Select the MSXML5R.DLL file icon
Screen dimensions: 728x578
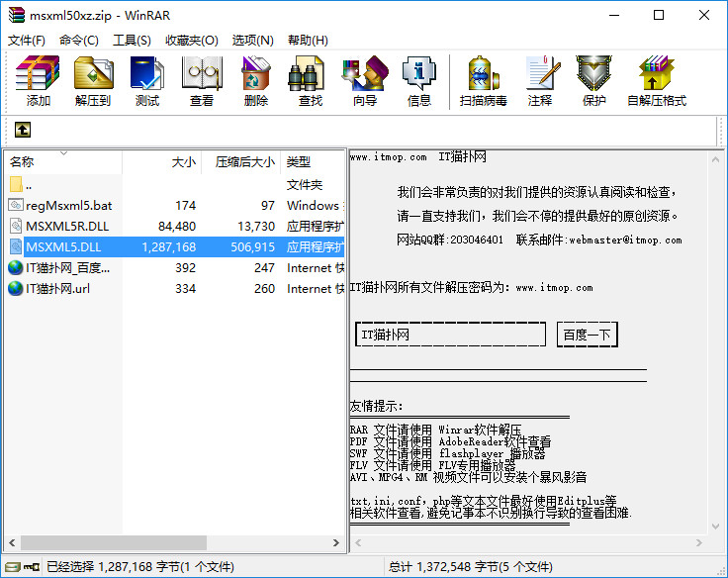click(16, 226)
